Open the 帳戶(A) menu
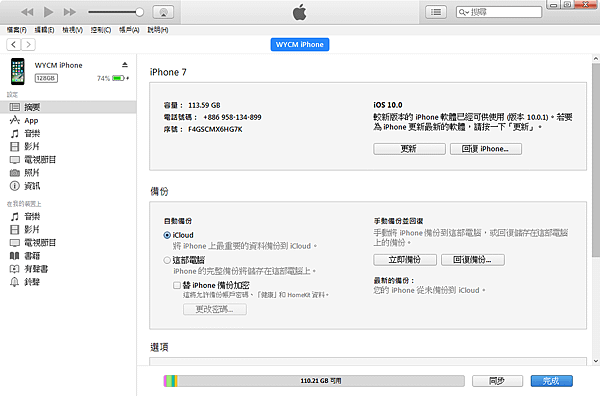The width and height of the screenshot is (600, 396). pyautogui.click(x=129, y=30)
